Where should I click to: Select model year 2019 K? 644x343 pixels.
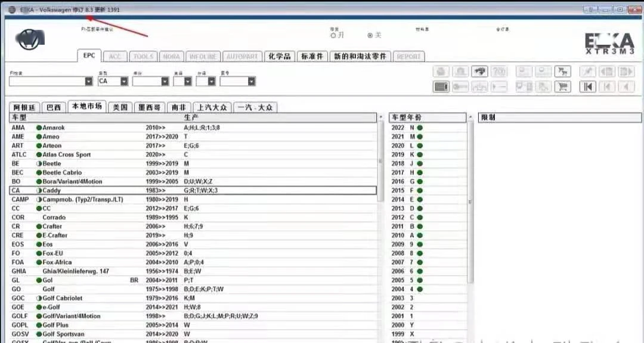click(428, 155)
